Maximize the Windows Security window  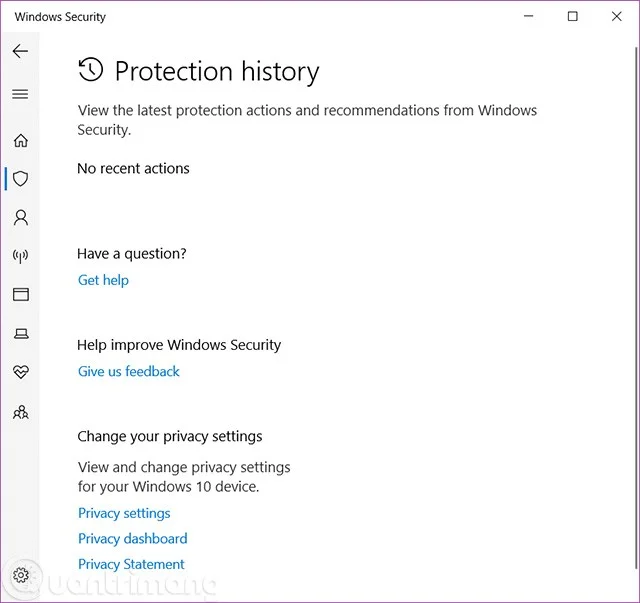click(x=573, y=16)
